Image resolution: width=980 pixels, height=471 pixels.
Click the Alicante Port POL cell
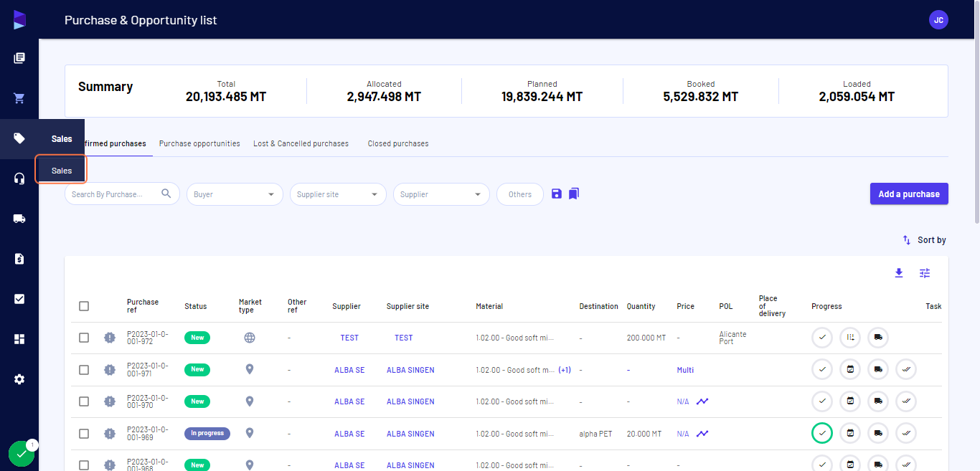click(732, 338)
